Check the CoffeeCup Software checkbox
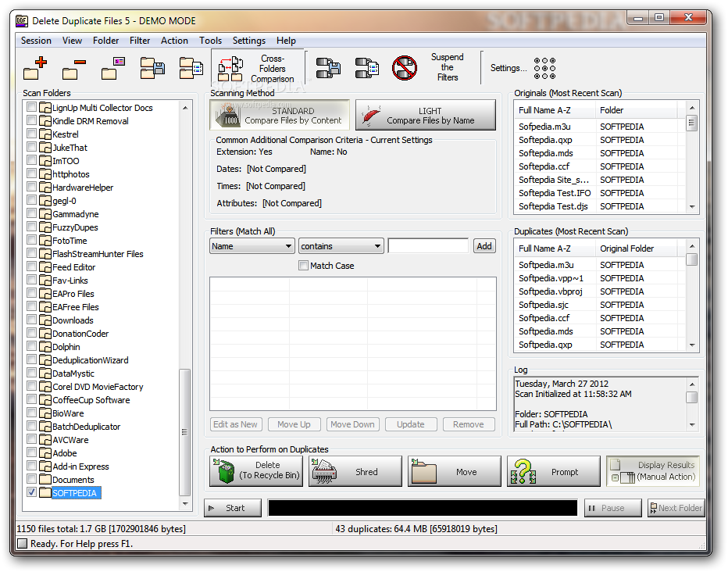Image resolution: width=728 pixels, height=572 pixels. pos(31,399)
